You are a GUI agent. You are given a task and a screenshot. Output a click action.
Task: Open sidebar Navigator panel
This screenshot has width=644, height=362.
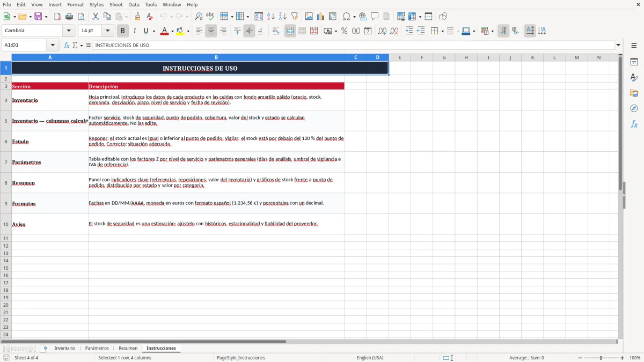tap(634, 108)
